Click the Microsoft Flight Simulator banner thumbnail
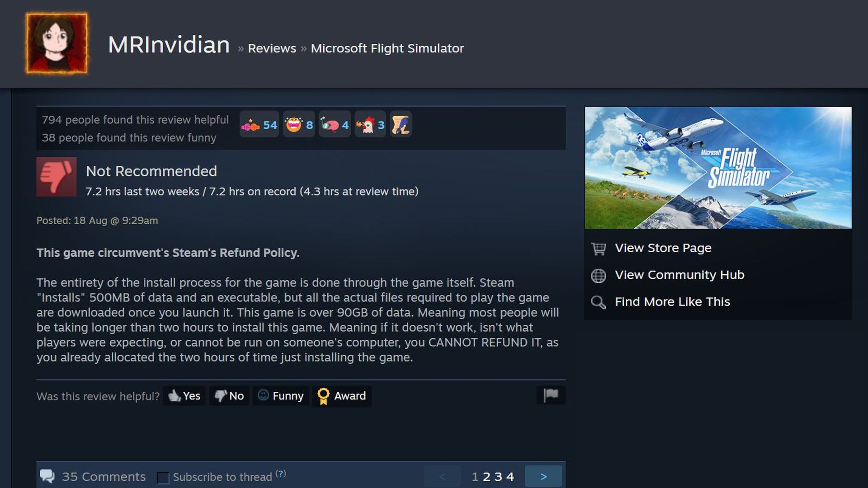This screenshot has width=868, height=488. click(718, 168)
